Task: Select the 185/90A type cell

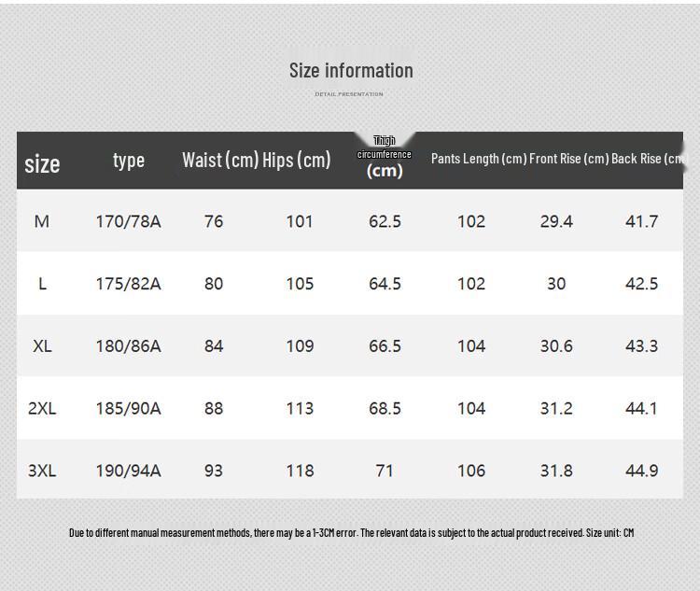Action: 128,408
